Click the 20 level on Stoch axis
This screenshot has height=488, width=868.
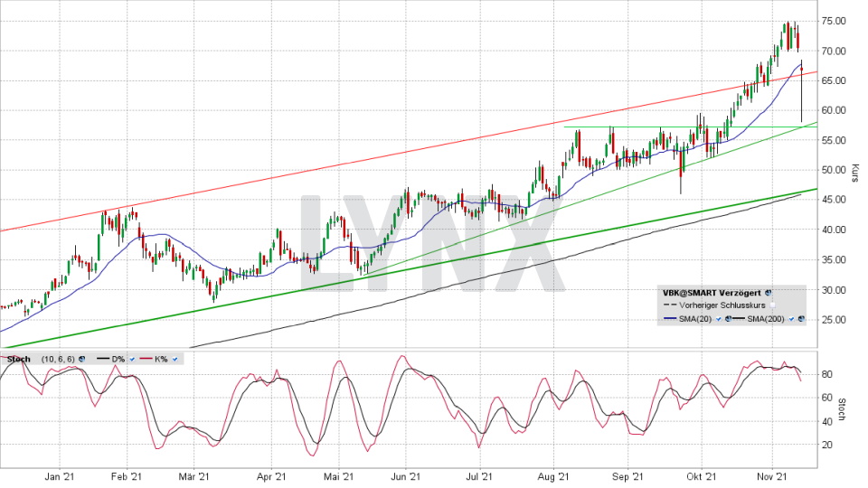(x=827, y=445)
